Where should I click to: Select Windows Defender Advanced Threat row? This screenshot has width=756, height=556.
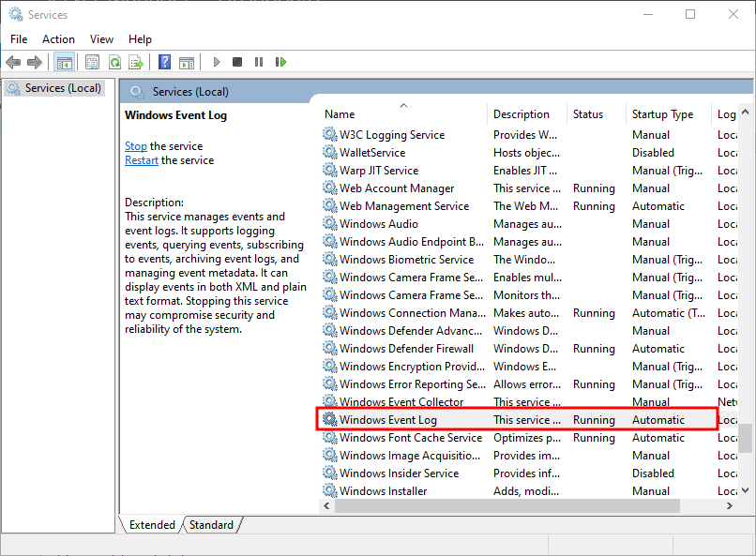coord(528,331)
